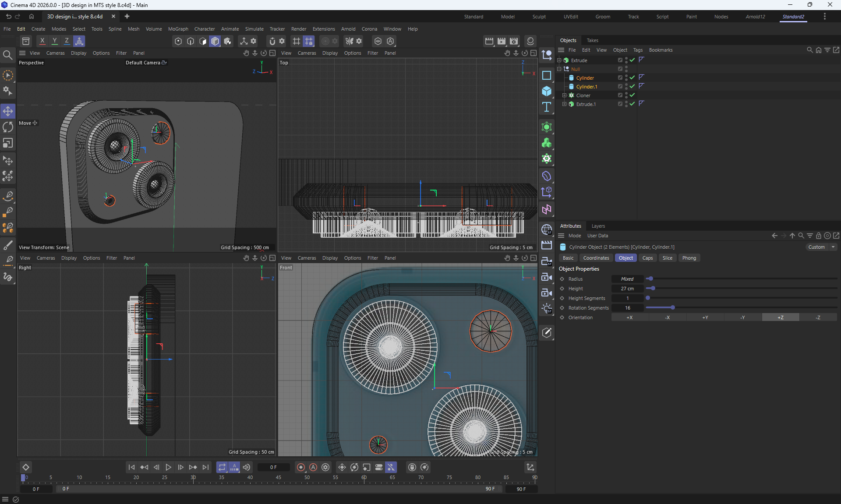This screenshot has width=841, height=504.
Task: Open the MoGraph menu
Action: (178, 29)
